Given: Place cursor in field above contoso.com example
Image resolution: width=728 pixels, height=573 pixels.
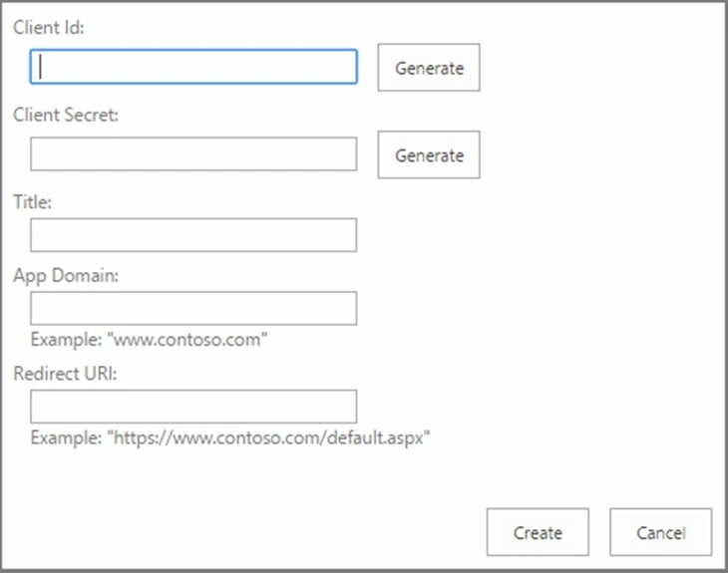Looking at the screenshot, I should 193,309.
